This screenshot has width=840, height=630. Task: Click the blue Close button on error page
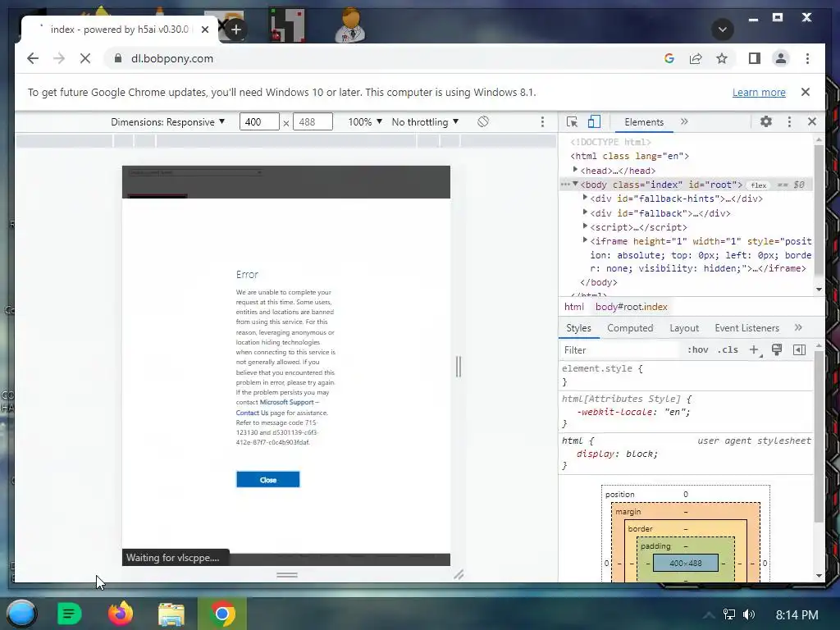(268, 479)
